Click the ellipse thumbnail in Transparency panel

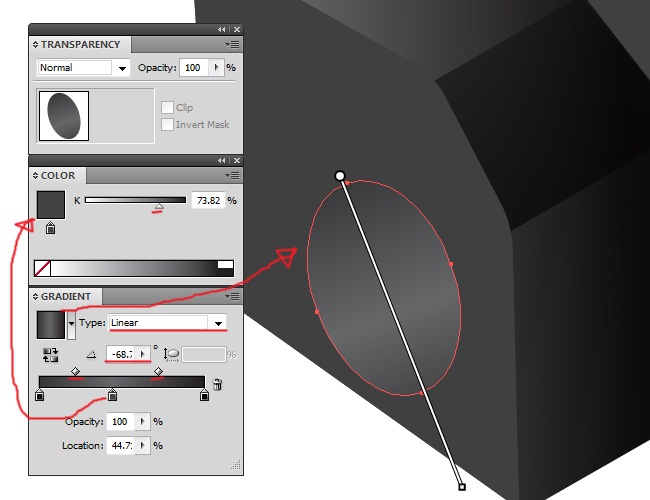(x=64, y=116)
